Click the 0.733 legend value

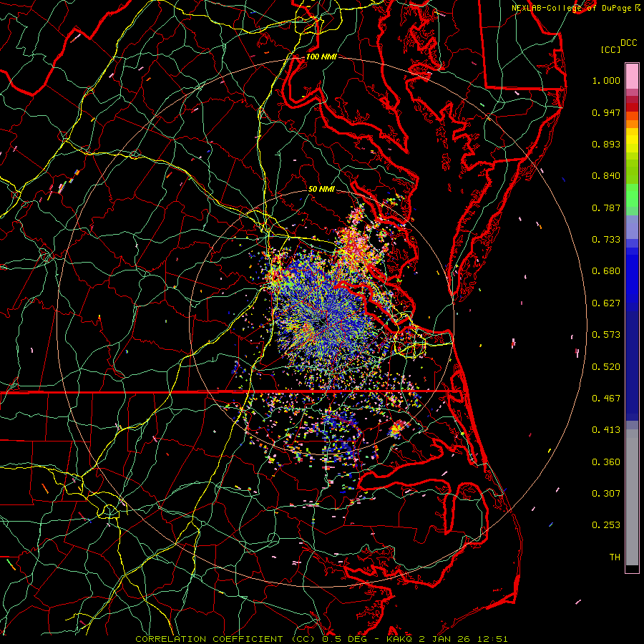pos(606,240)
